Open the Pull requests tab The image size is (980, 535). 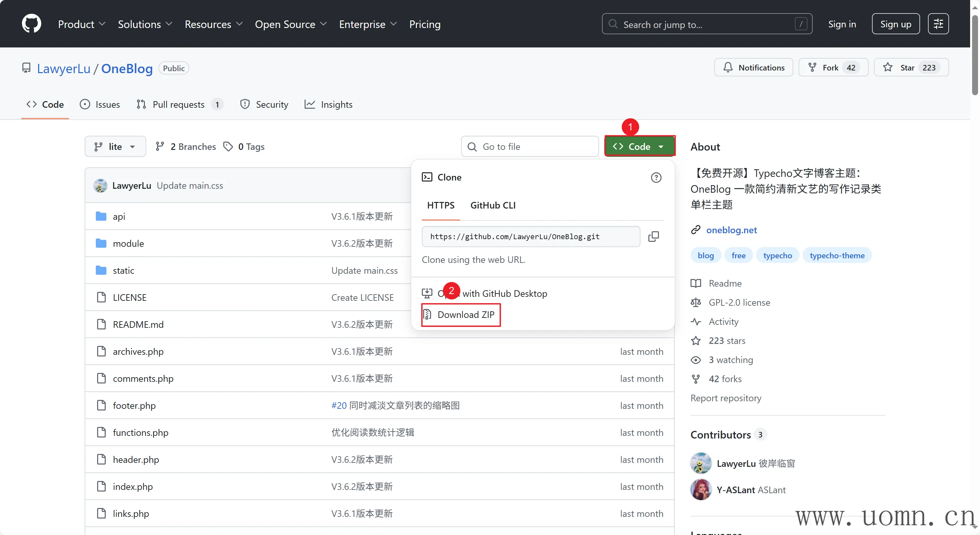click(x=179, y=104)
